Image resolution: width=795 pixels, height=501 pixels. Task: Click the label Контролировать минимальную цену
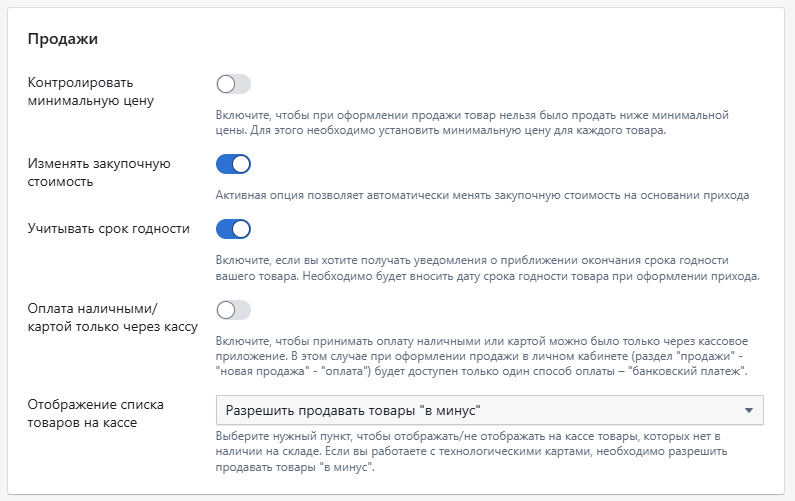click(91, 92)
